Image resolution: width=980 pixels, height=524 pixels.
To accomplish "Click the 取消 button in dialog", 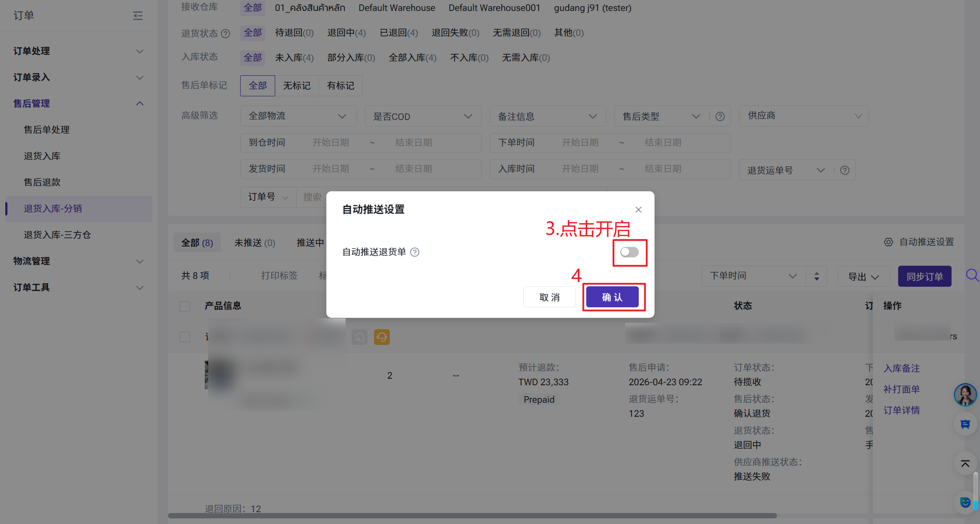I will tap(549, 297).
